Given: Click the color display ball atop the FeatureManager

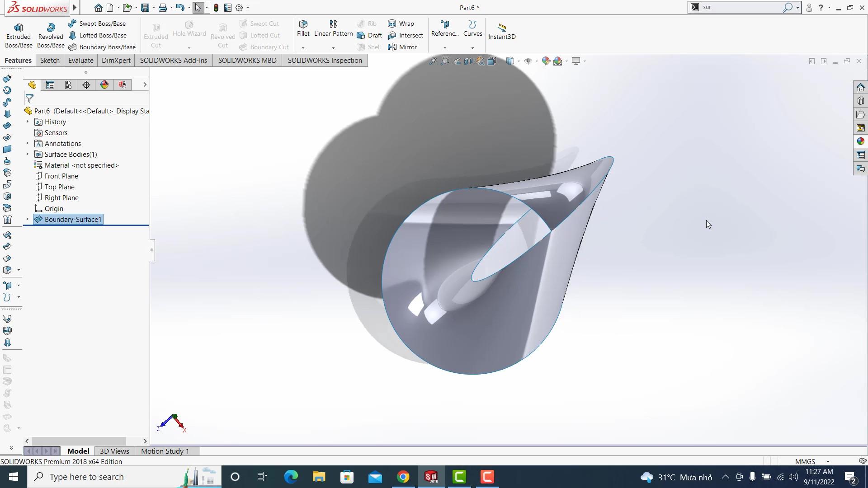Looking at the screenshot, I should click(104, 84).
